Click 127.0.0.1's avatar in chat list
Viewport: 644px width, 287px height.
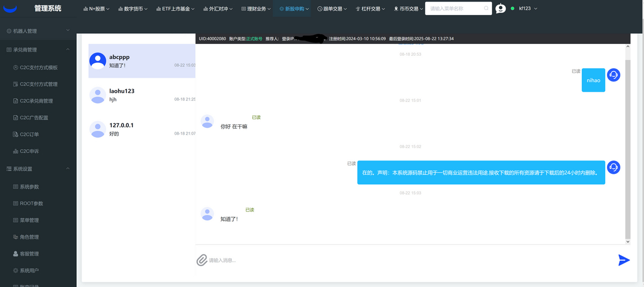(x=98, y=129)
